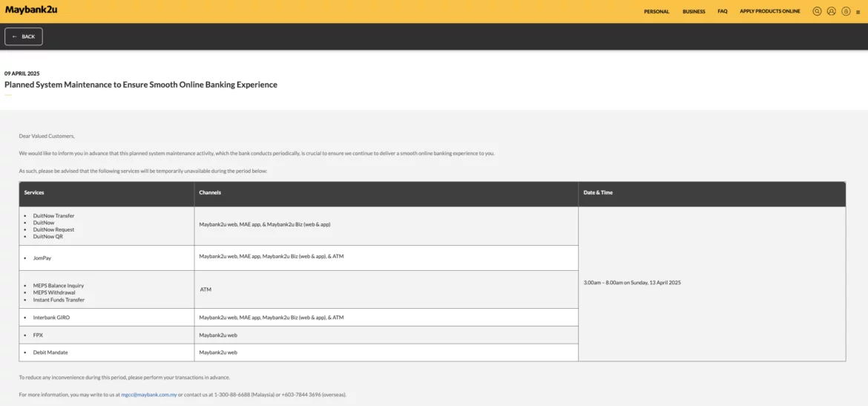Go to the FAQ page
Image resolution: width=868 pixels, height=406 pixels.
tap(723, 12)
